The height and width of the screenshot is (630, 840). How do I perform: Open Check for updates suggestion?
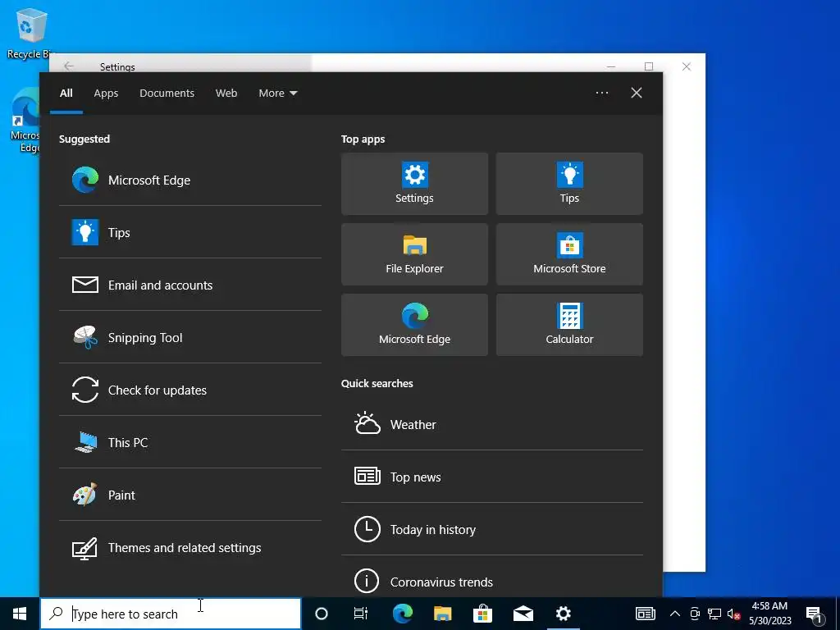(190, 390)
